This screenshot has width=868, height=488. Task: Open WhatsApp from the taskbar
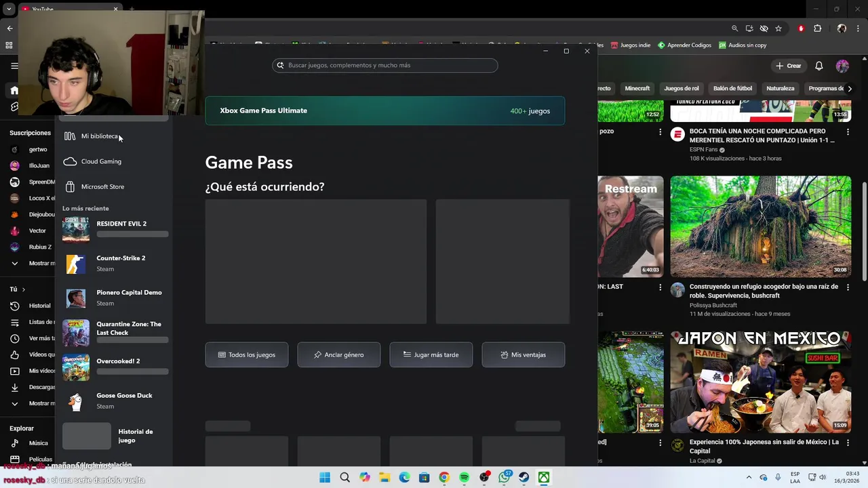click(x=505, y=477)
